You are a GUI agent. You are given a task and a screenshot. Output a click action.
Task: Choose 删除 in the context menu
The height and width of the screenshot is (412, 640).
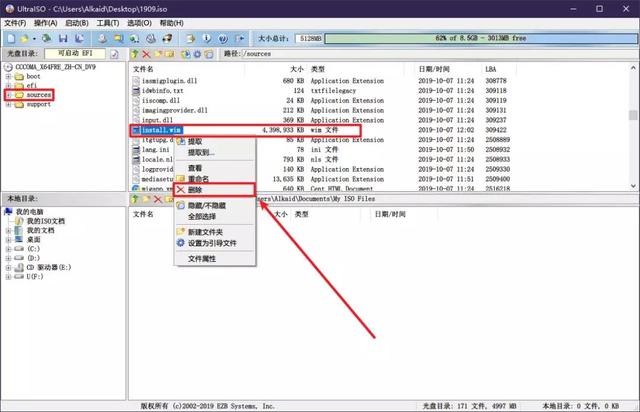coord(215,190)
